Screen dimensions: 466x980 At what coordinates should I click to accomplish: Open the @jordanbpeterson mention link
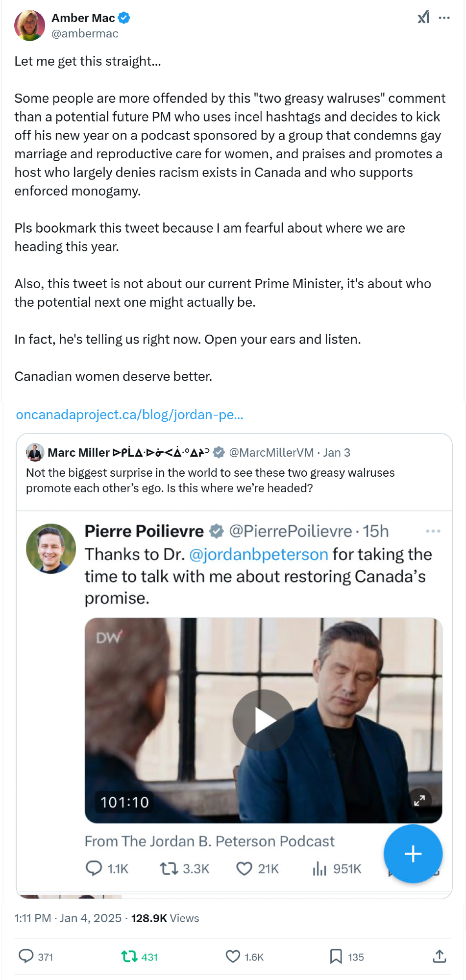[x=258, y=554]
